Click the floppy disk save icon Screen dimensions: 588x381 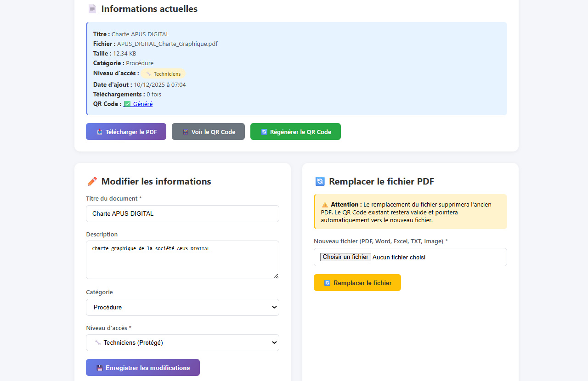pos(100,368)
